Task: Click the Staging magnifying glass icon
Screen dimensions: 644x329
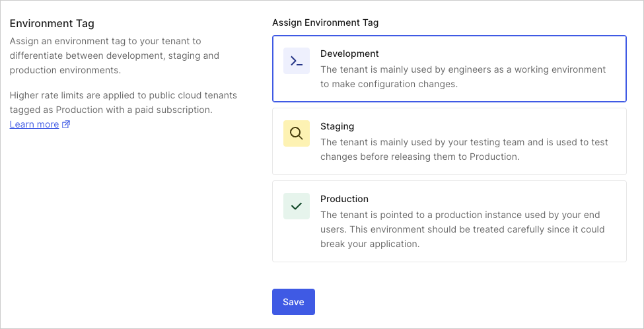Action: [x=297, y=133]
